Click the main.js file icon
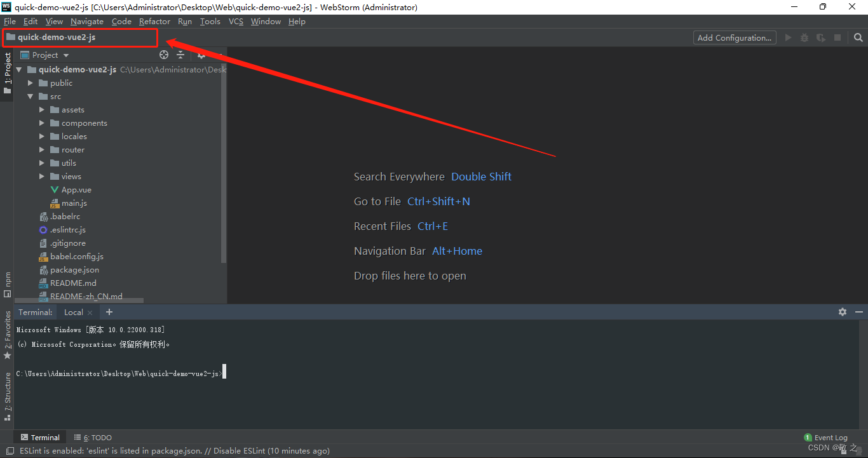 55,203
